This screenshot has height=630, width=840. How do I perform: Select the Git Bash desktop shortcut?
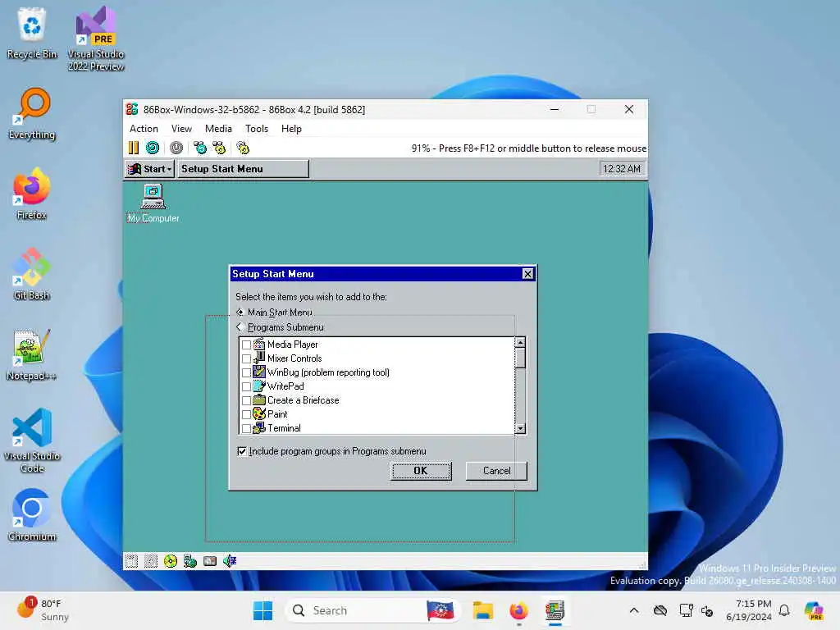(32, 274)
